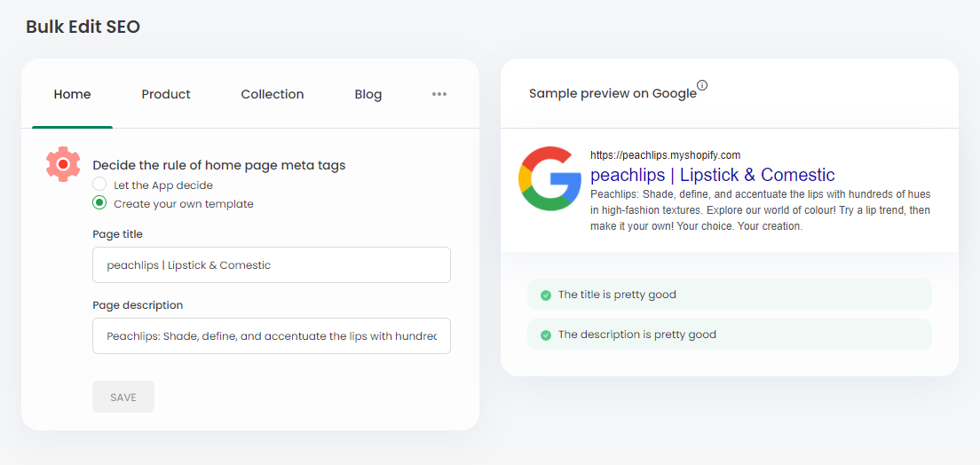980x465 pixels.
Task: Click the SAVE button
Action: (x=123, y=397)
